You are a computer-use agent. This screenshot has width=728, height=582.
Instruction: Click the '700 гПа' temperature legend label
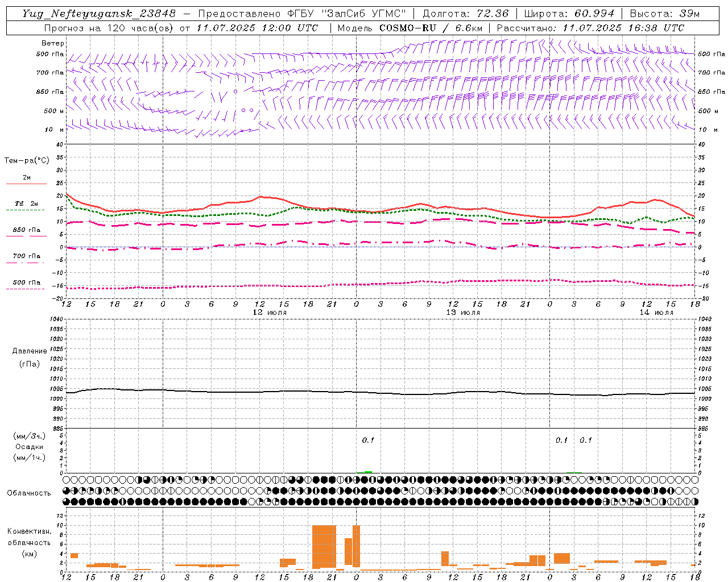(27, 256)
